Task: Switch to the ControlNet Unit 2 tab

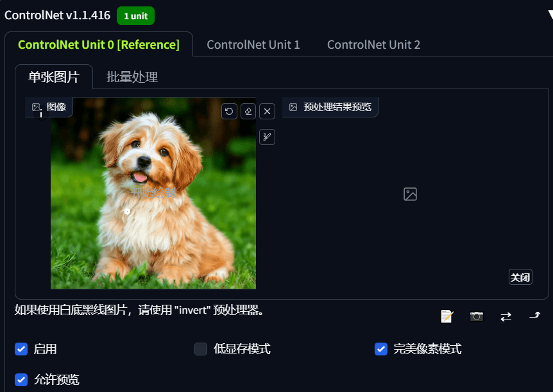Action: point(373,45)
